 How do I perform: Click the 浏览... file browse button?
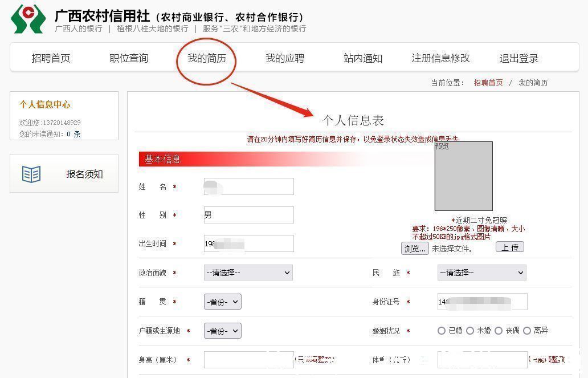click(415, 249)
